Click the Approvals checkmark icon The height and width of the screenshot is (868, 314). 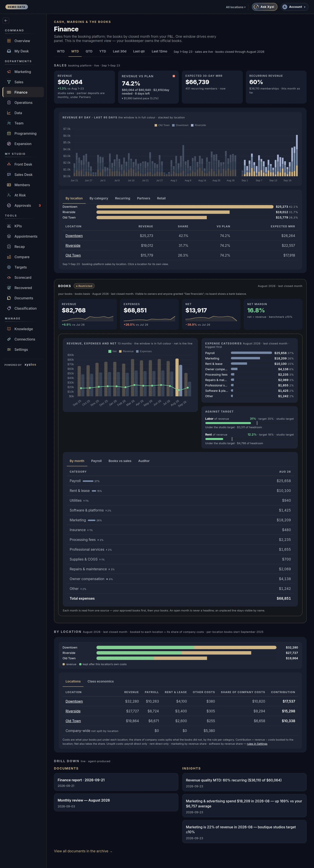coord(9,206)
